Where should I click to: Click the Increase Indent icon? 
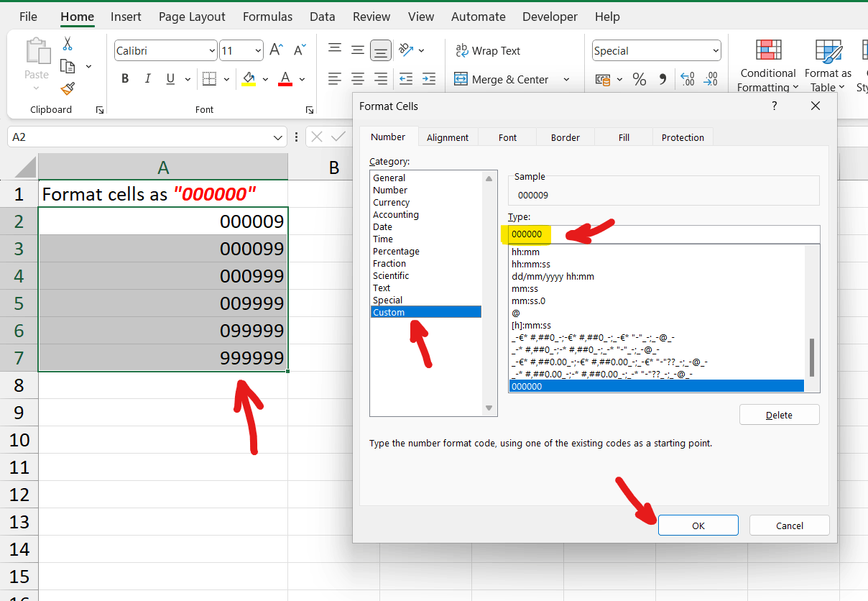(429, 79)
